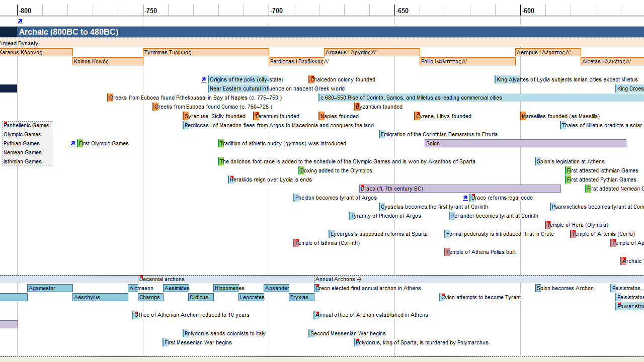Screen dimensions: 644x362
Task: Open link arrow next to First Olympic Games
Action: coord(73,144)
